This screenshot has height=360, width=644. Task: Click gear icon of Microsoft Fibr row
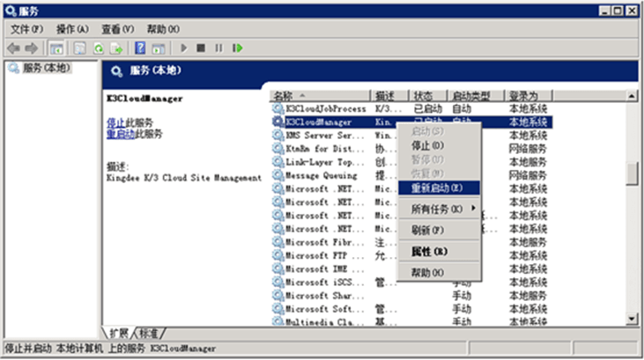point(278,242)
